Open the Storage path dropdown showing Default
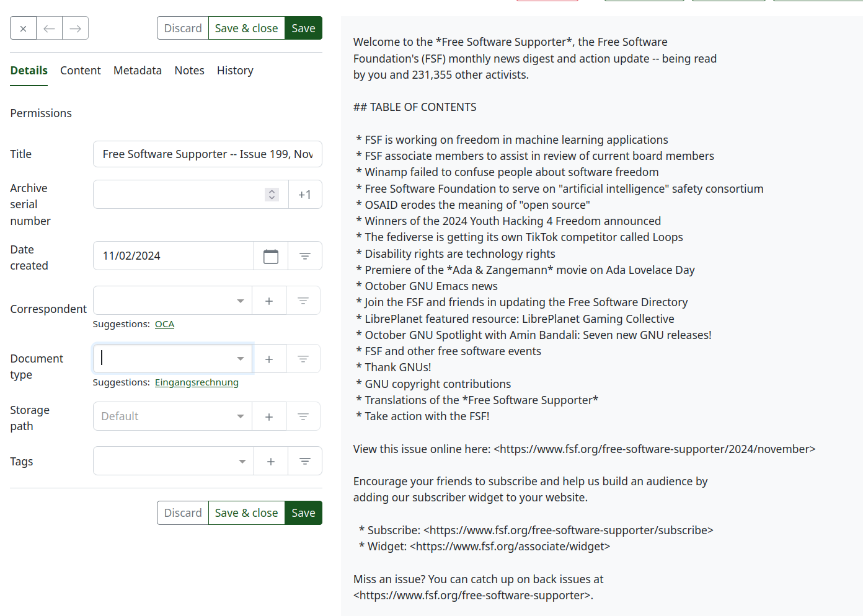 click(240, 416)
